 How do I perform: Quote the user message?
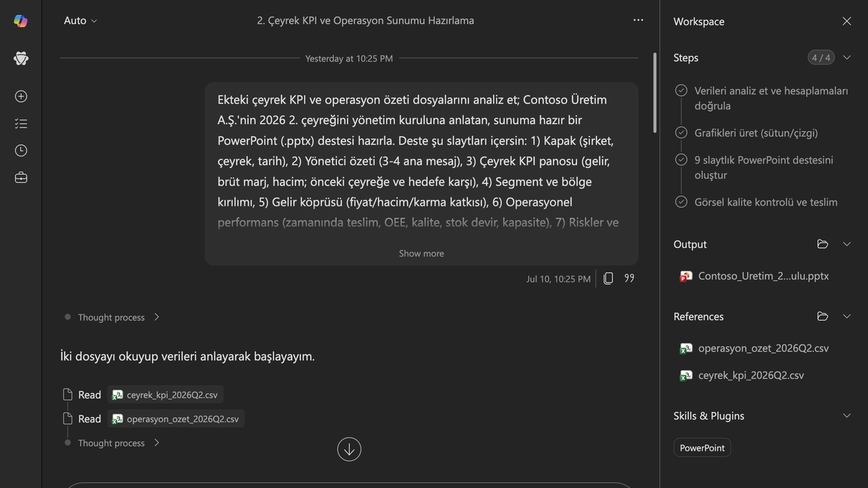pos(629,279)
